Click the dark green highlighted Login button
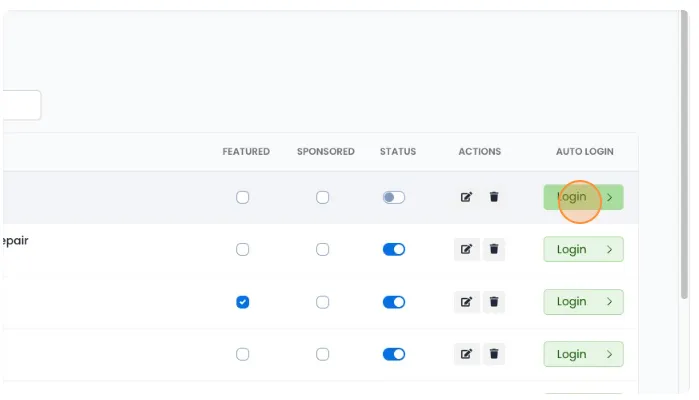 583,197
